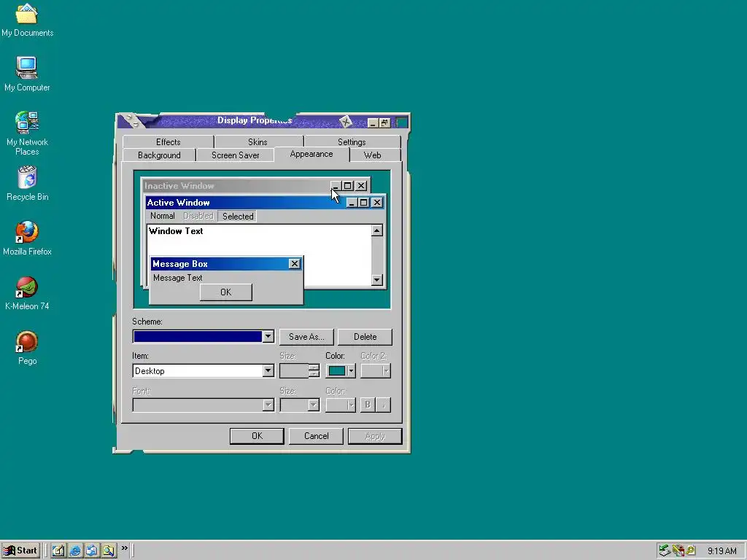This screenshot has width=747, height=560.
Task: Click preview scrollbar down arrow
Action: [x=377, y=280]
